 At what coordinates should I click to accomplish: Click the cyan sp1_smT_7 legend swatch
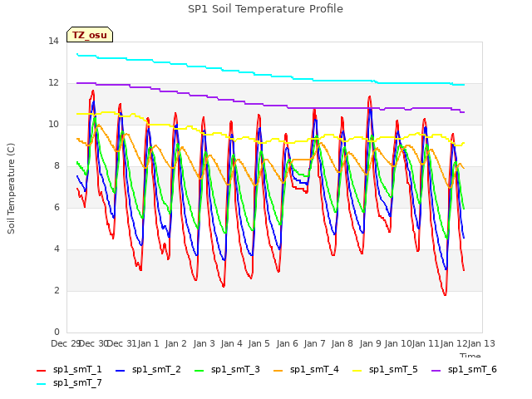[x=41, y=384]
